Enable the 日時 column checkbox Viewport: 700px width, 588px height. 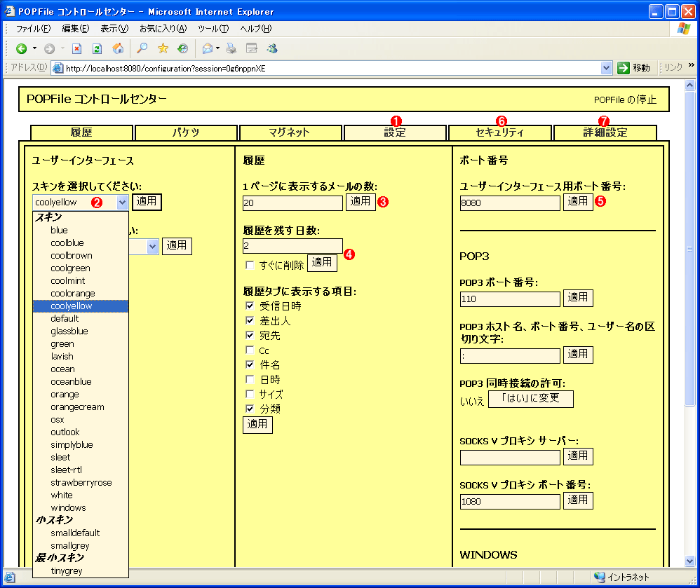coord(250,379)
